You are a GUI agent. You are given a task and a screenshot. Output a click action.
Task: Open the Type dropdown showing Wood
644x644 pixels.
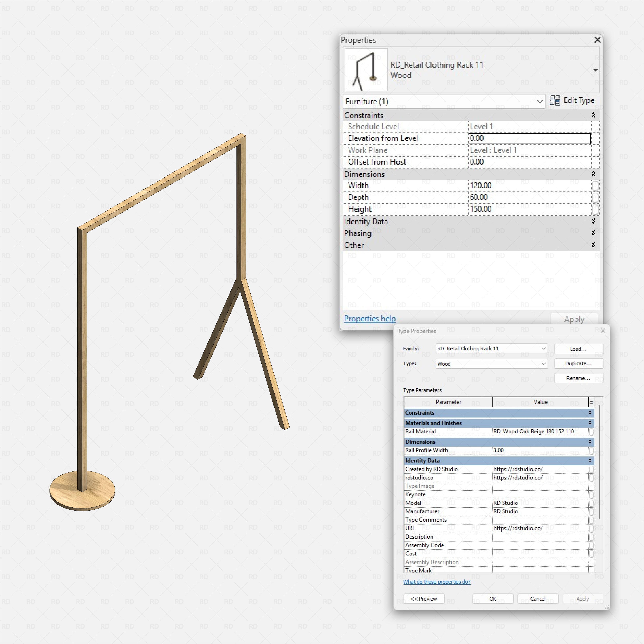(491, 364)
